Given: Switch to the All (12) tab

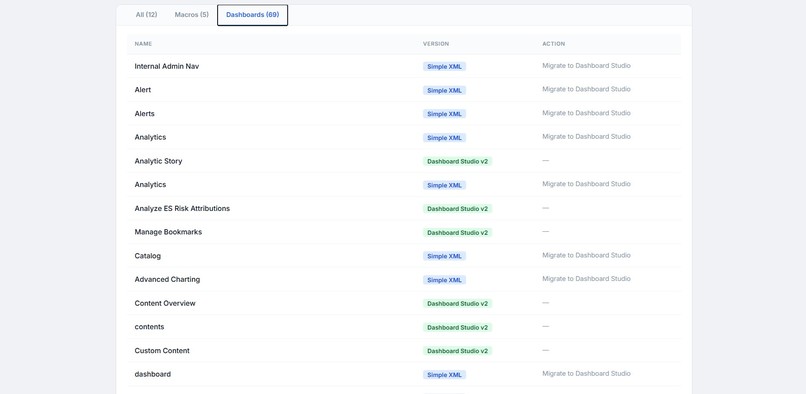Looking at the screenshot, I should [x=146, y=15].
